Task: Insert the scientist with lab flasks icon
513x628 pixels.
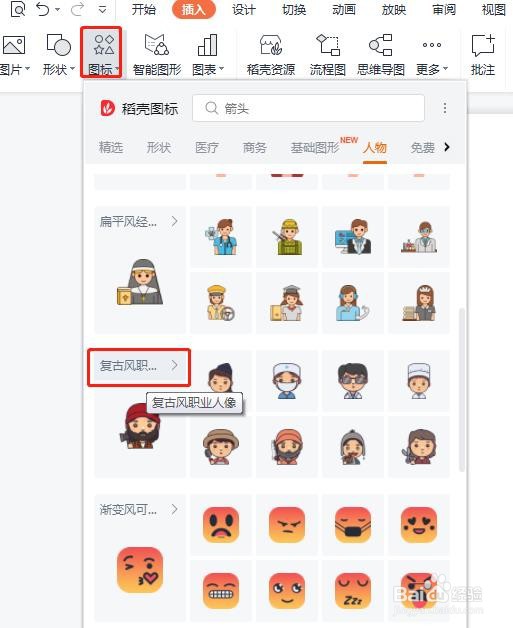Action: [419, 237]
